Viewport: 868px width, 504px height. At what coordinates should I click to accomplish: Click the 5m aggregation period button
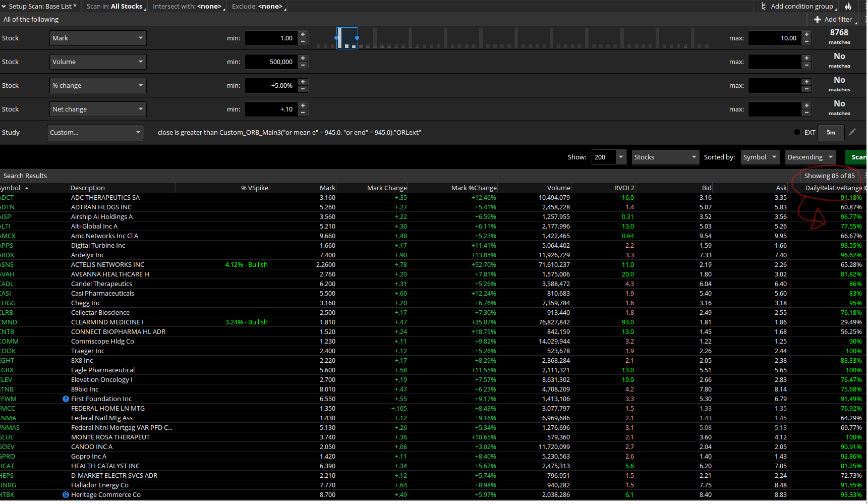click(x=831, y=132)
